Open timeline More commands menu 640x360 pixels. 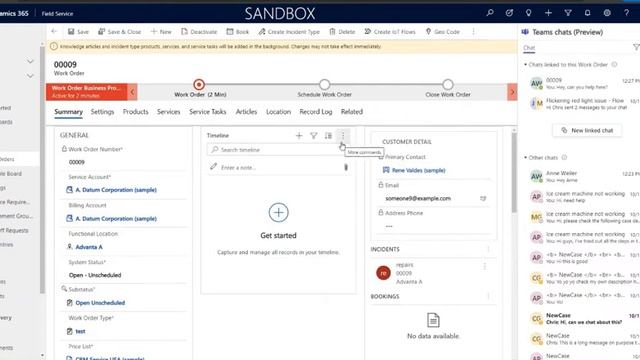click(343, 136)
